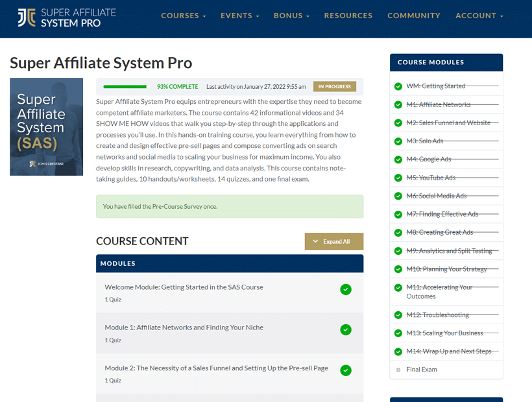
Task: Click the checkmark beside M8: Creating Great Ads
Action: coord(398,233)
